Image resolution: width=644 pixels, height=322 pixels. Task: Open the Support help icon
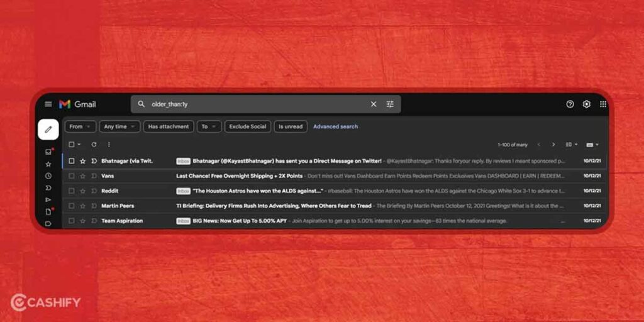(570, 104)
